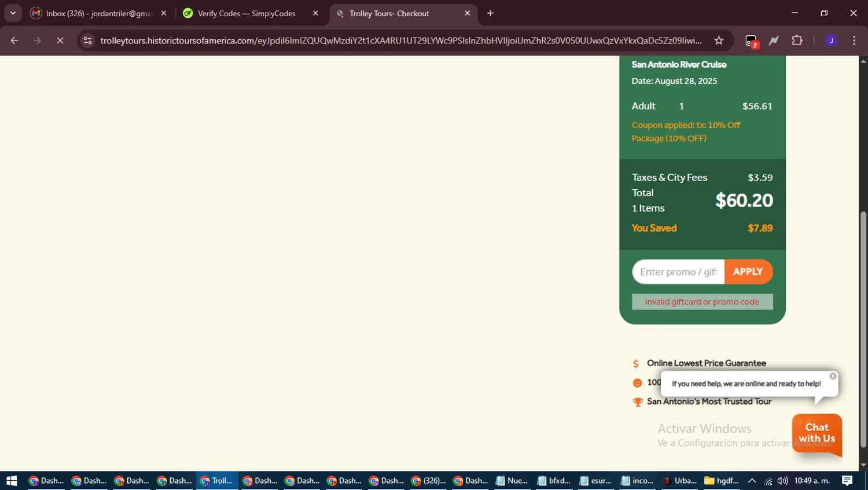
Task: Click the Date: August 28, 2025 text
Action: click(674, 81)
